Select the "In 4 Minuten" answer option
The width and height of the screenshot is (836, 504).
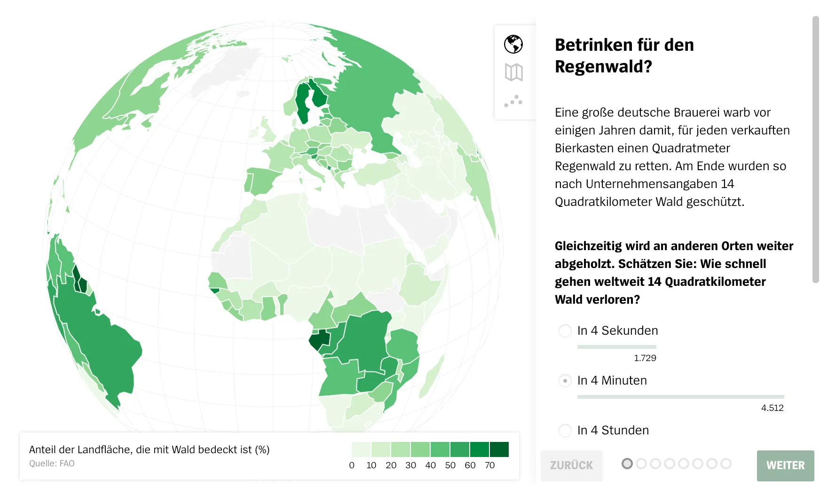(x=564, y=380)
